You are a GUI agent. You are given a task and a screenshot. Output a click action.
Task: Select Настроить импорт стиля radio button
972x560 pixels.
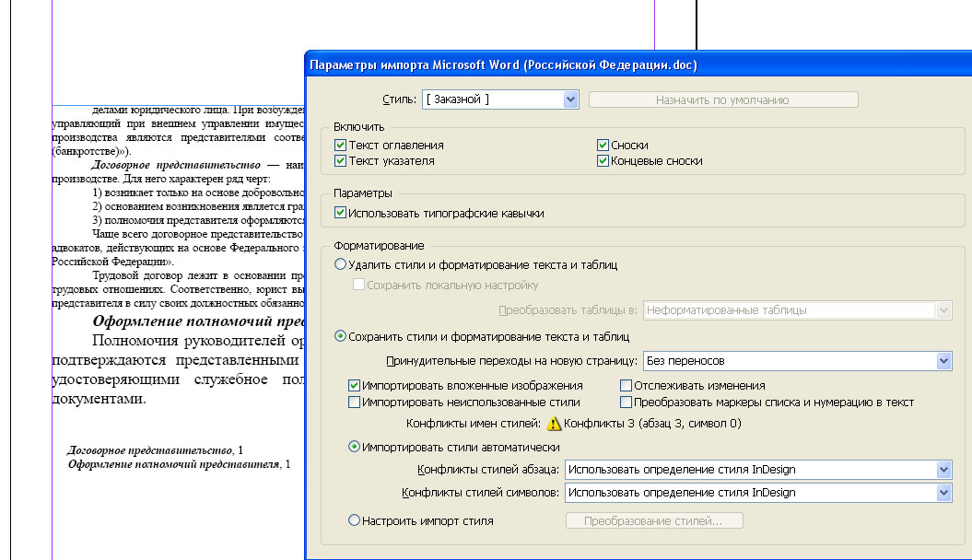[354, 520]
